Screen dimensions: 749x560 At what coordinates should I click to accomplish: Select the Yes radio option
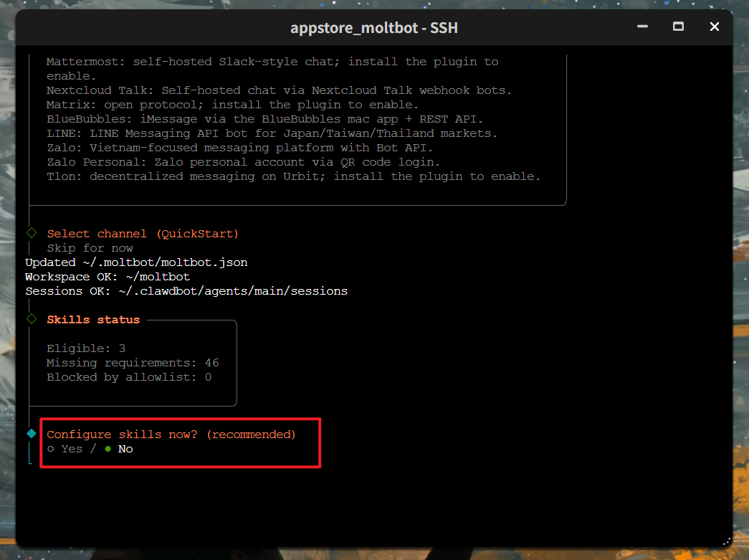coord(65,449)
